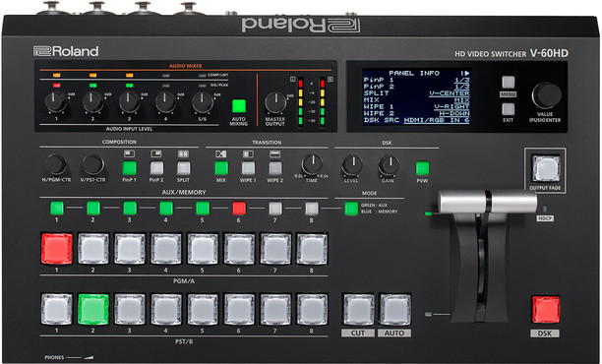This screenshot has width=602, height=364.
Task: Select PST/B input 5 button
Action: (x=203, y=310)
